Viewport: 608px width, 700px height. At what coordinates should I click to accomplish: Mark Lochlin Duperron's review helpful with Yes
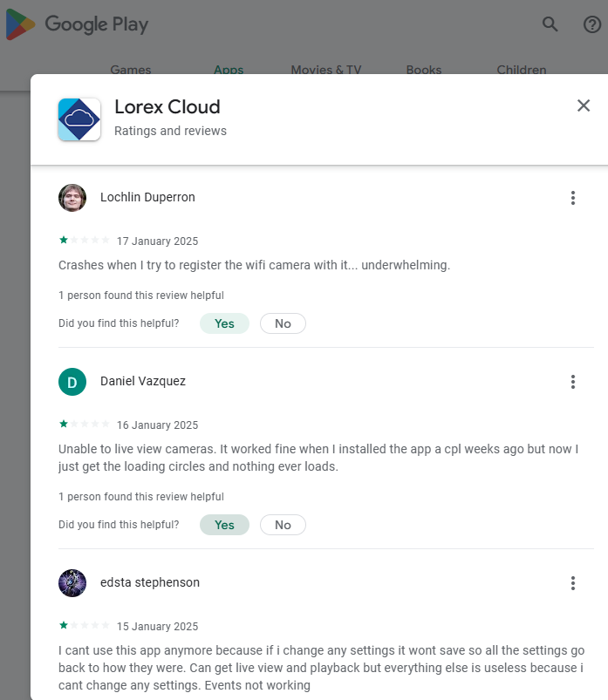[224, 323]
